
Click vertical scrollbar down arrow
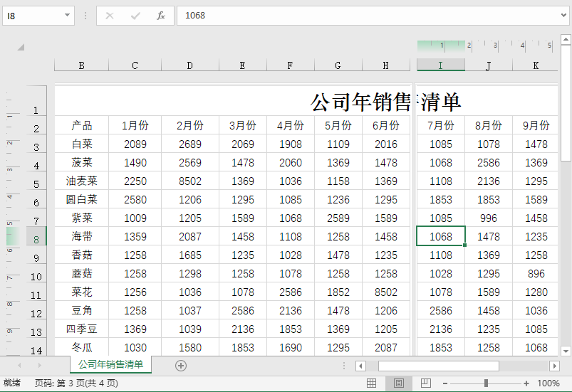pos(566,351)
